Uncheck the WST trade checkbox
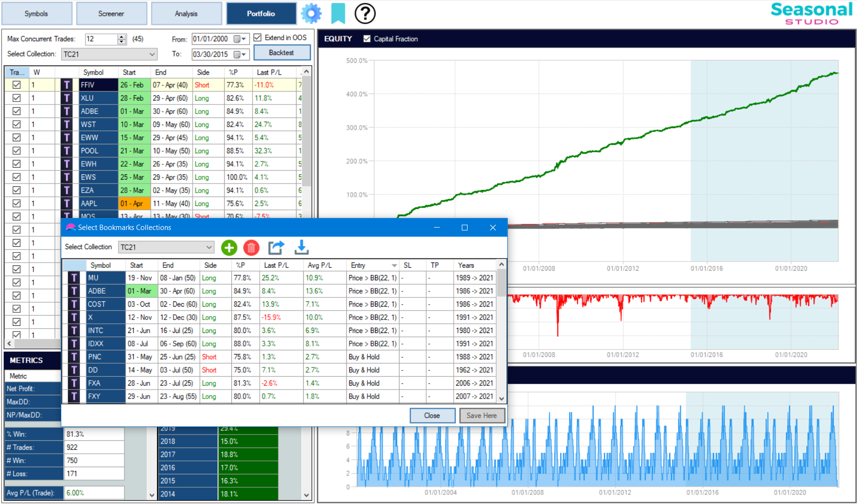The height and width of the screenshot is (504, 857). click(x=17, y=124)
